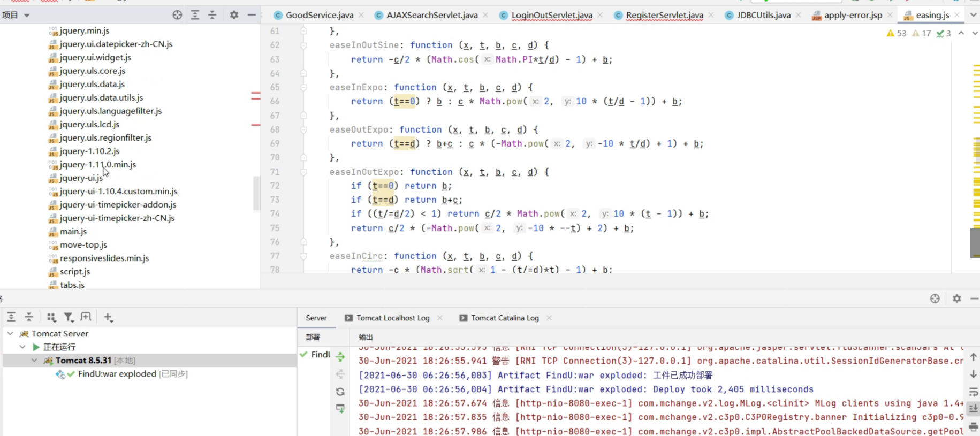Move down in the console output
The image size is (980, 436).
974,374
